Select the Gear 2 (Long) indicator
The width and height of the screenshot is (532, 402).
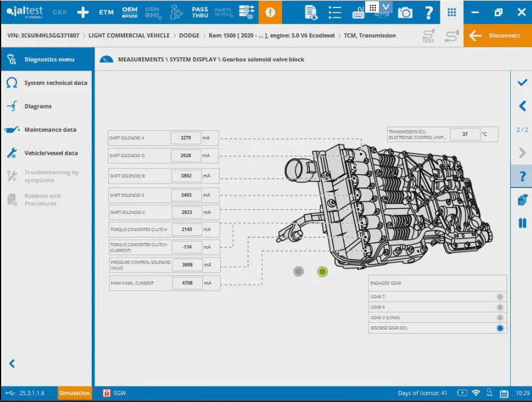(x=500, y=318)
